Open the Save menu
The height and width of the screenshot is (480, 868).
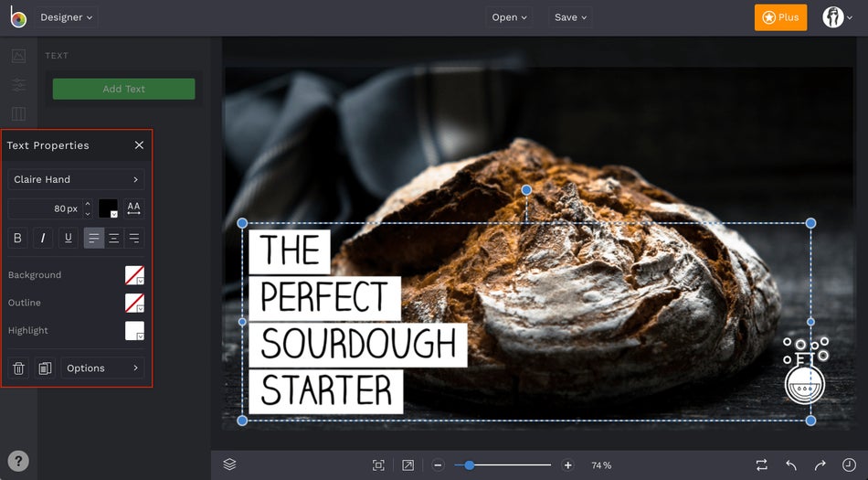[570, 17]
